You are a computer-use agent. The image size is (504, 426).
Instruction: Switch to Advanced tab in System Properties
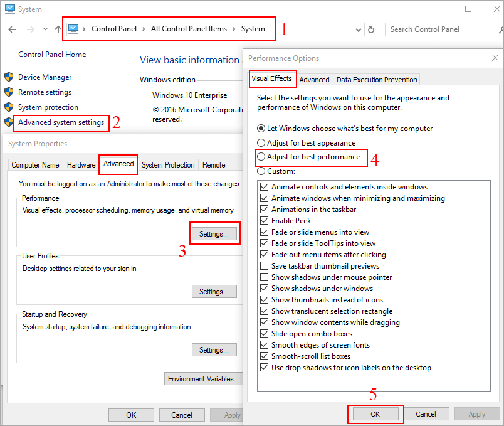(118, 164)
